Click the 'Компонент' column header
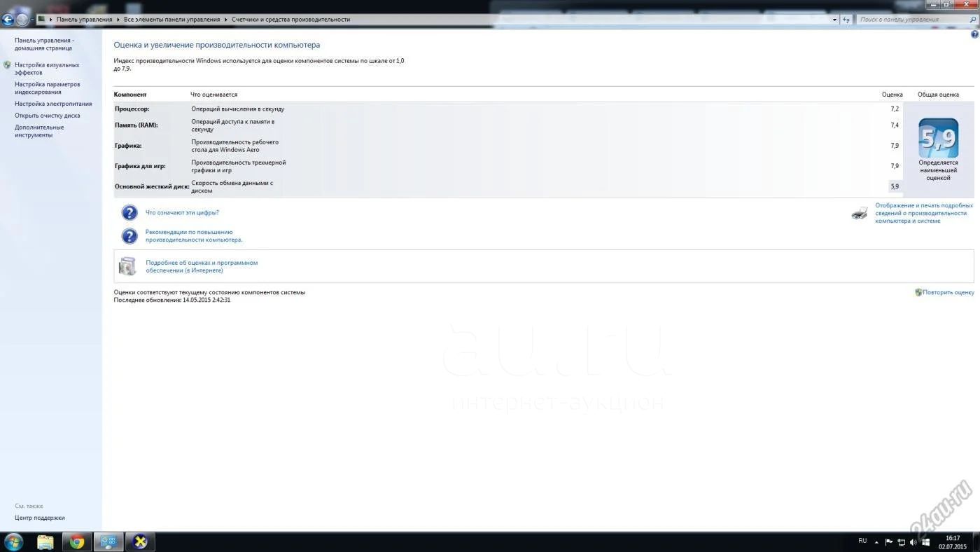Viewport: 980px width, 552px height. click(130, 95)
